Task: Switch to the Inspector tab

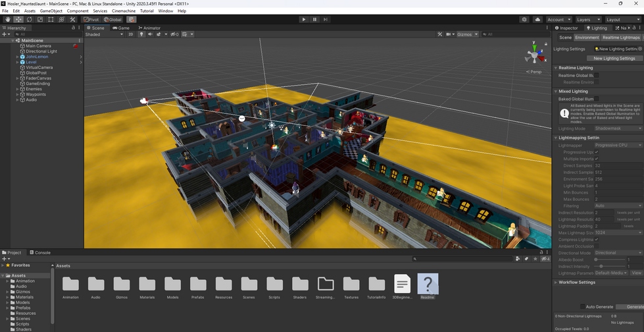Action: (x=566, y=28)
